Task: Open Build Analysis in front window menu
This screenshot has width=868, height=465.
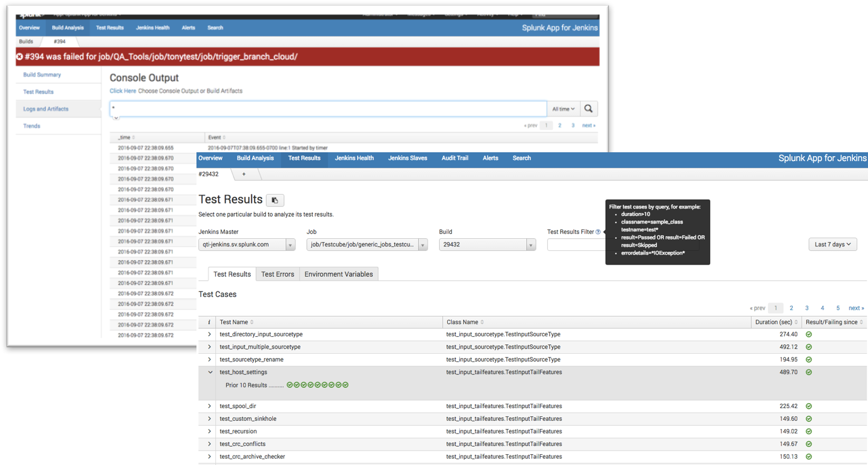Action: pyautogui.click(x=255, y=158)
